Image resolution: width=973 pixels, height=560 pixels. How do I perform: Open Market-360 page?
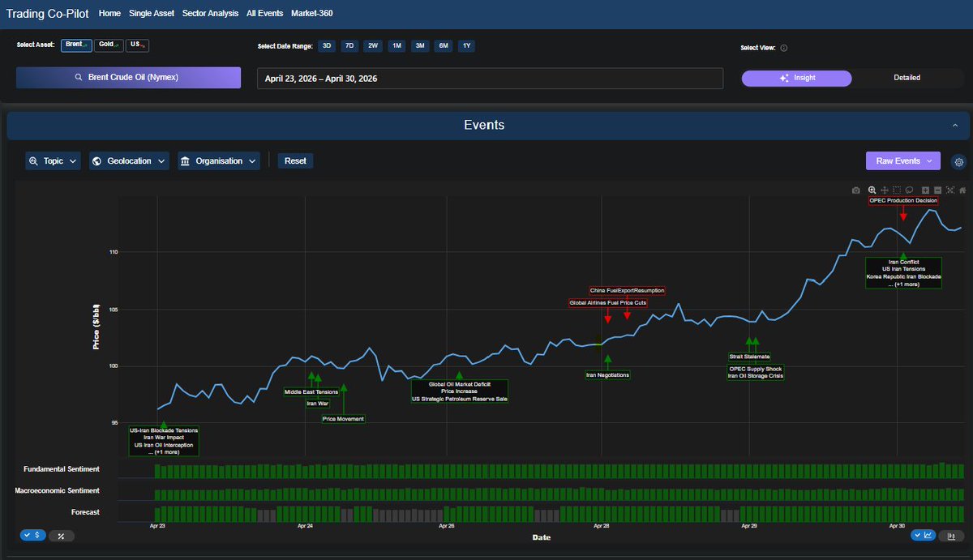[x=312, y=14]
